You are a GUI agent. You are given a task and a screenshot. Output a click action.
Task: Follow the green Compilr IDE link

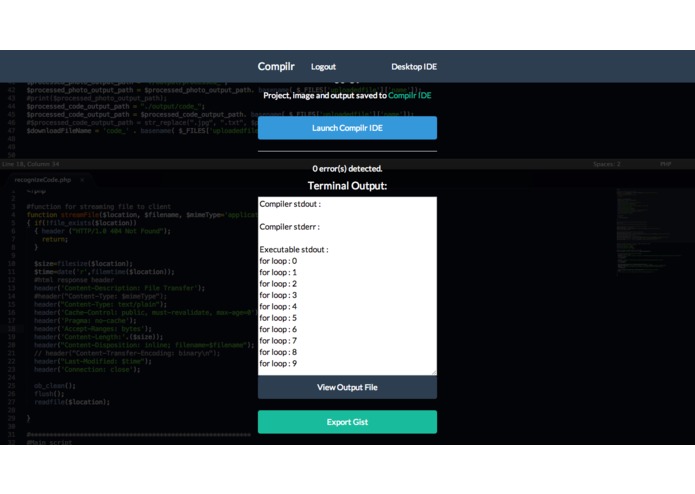(410, 95)
